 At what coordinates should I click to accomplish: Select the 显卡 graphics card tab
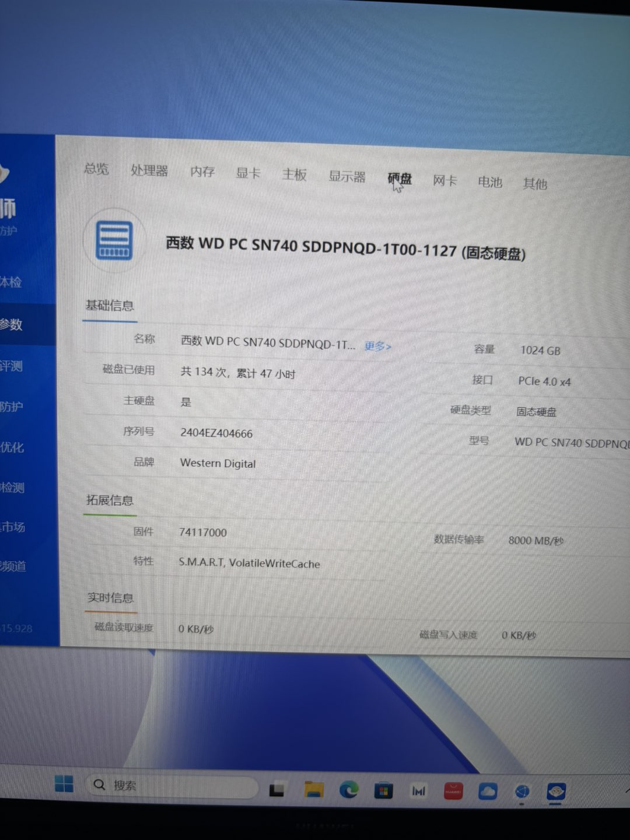(248, 173)
